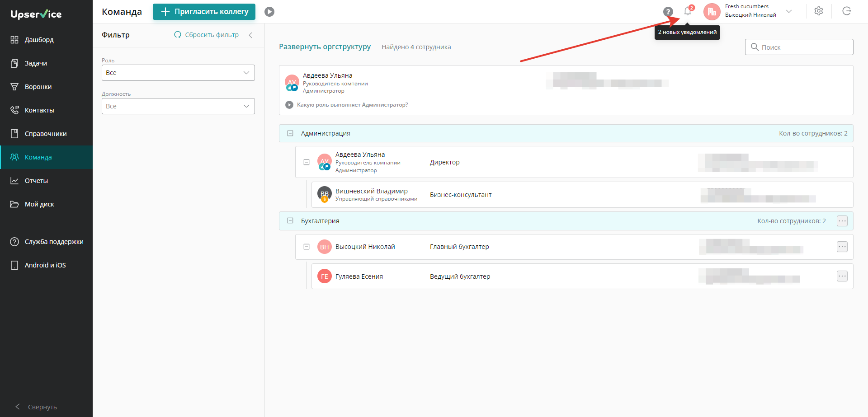Collapse the filter panel chevron
Screen dimensions: 868x417
250,35
